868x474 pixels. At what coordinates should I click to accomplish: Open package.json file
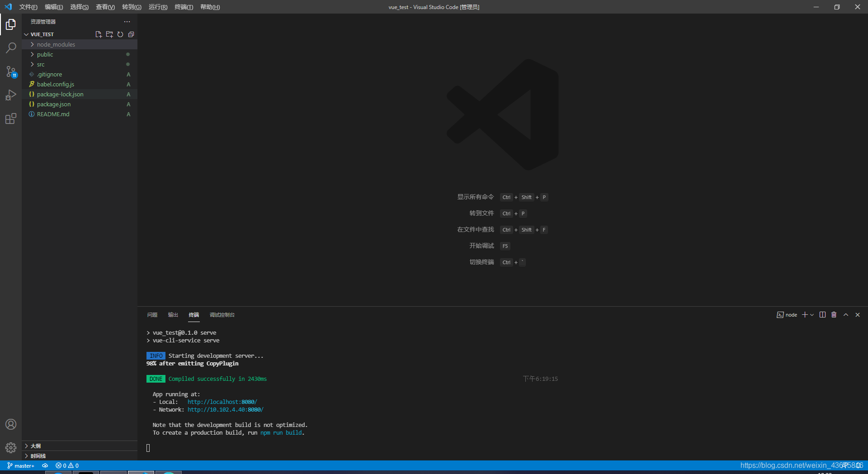pos(79,104)
